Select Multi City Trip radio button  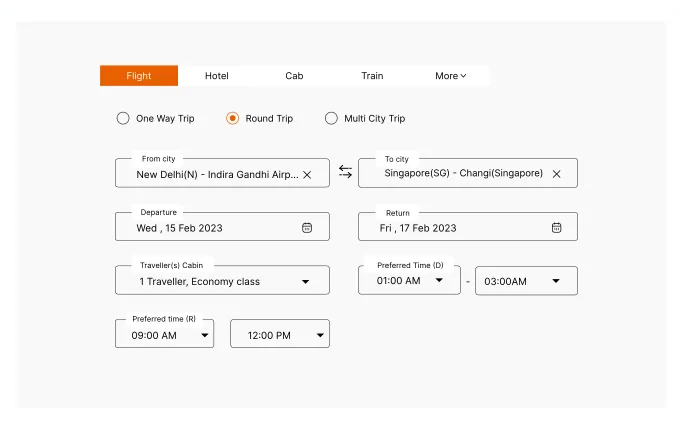click(331, 118)
